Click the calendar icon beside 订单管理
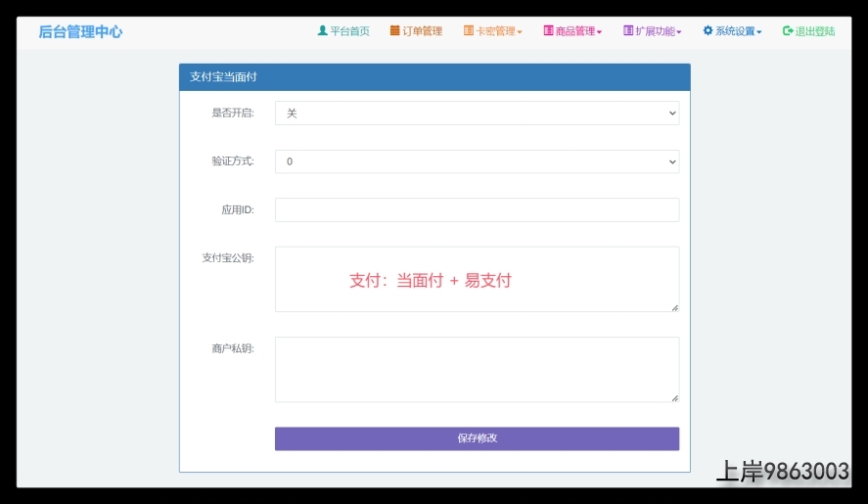The width and height of the screenshot is (868, 504). pyautogui.click(x=394, y=30)
